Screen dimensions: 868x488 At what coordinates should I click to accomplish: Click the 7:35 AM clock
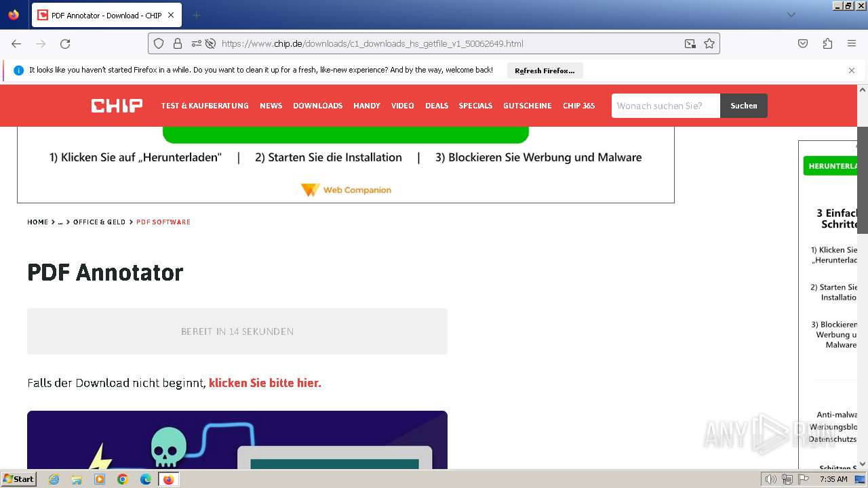[x=833, y=479]
